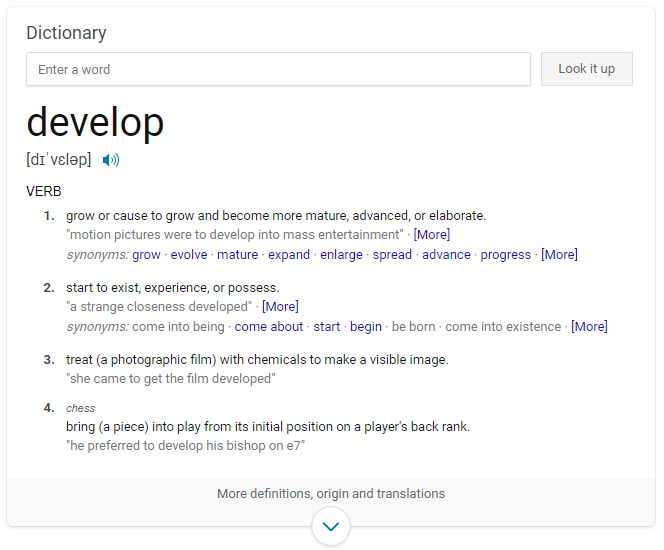
Task: Select the headword develop
Action: coord(95,123)
